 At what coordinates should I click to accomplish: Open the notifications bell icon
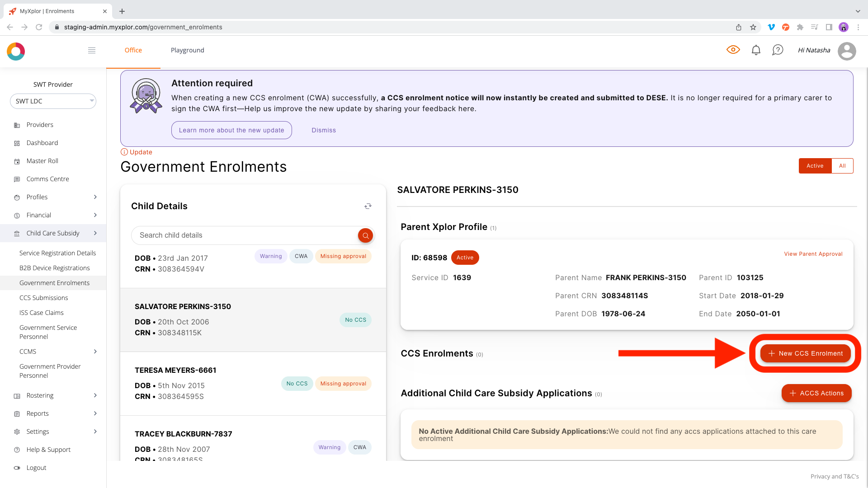tap(755, 50)
